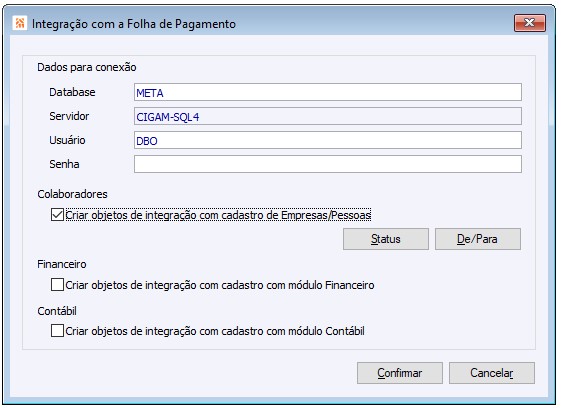
Task: Uncheck the Empresas/Pessoas integration checkbox
Action: (57, 215)
